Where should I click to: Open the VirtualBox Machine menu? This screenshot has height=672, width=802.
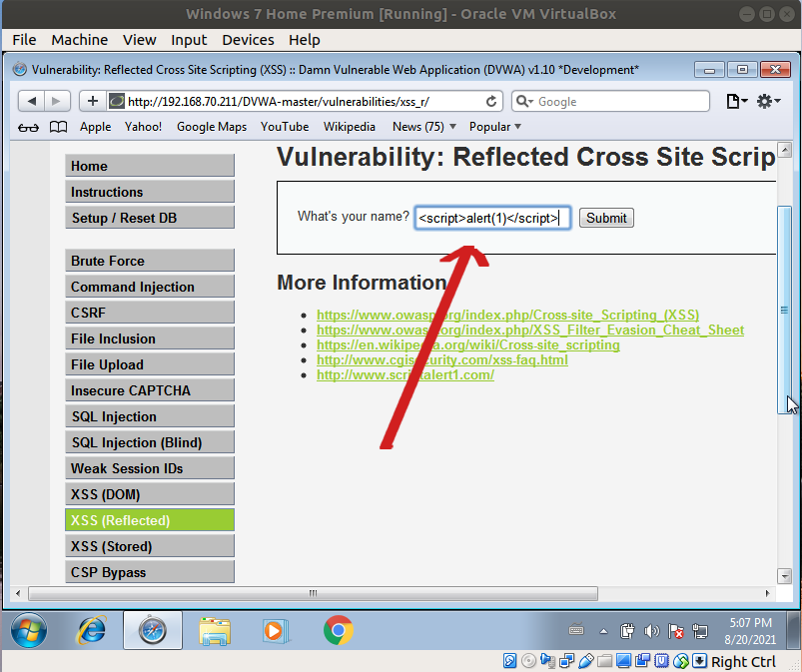(x=79, y=40)
